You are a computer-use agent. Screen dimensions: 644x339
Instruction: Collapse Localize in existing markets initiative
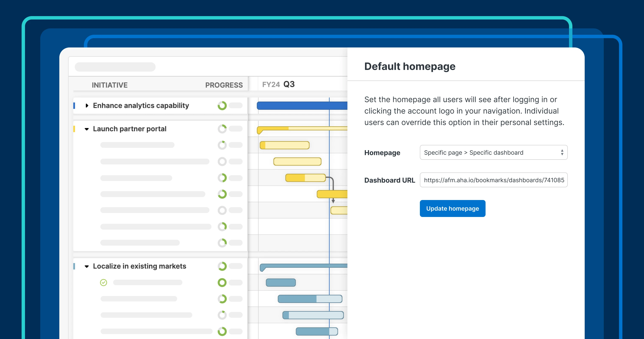coord(87,266)
